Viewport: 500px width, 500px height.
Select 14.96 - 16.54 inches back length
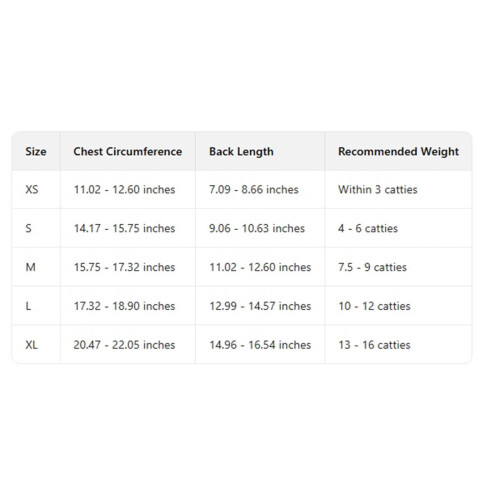(x=260, y=345)
